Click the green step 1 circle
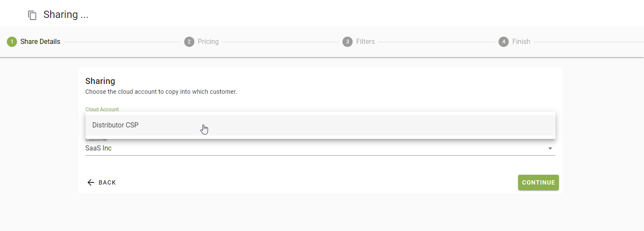Viewport: 644px width, 231px height. click(12, 42)
